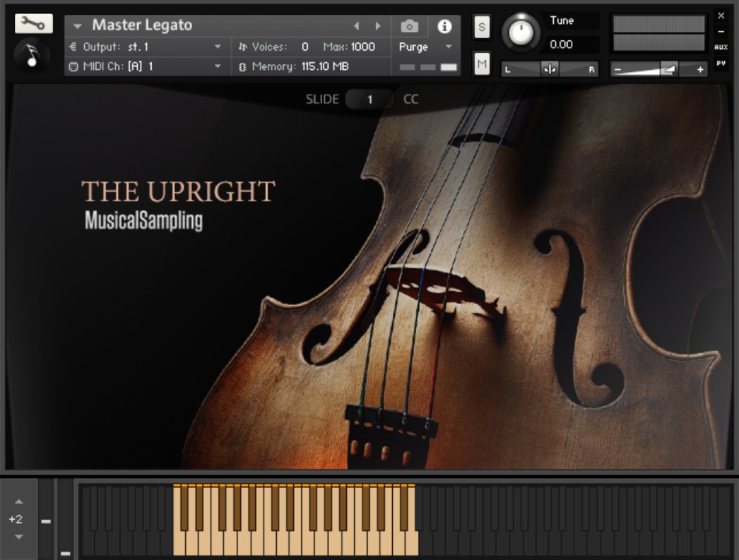The image size is (739, 560).
Task: Click the musical note instrument icon
Action: pos(32,55)
